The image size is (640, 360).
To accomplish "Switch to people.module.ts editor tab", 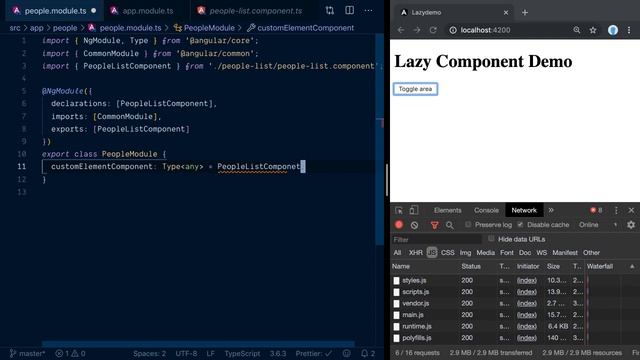I will [54, 11].
